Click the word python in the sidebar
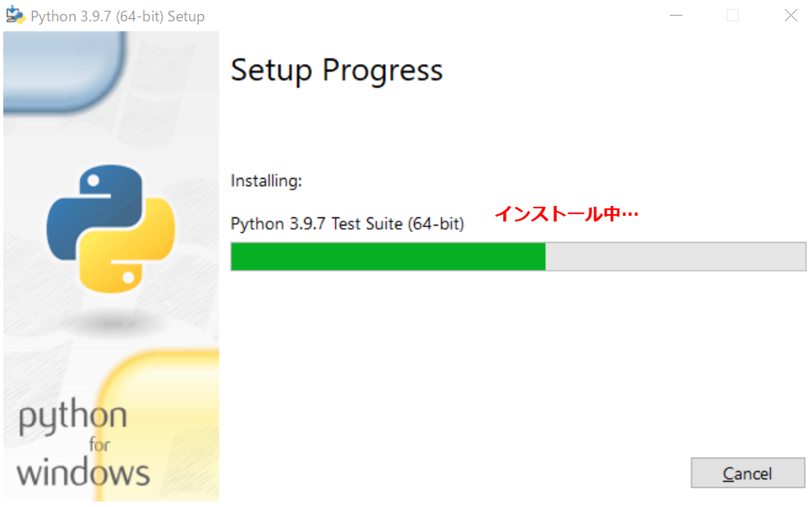This screenshot has width=812, height=507. 72,417
